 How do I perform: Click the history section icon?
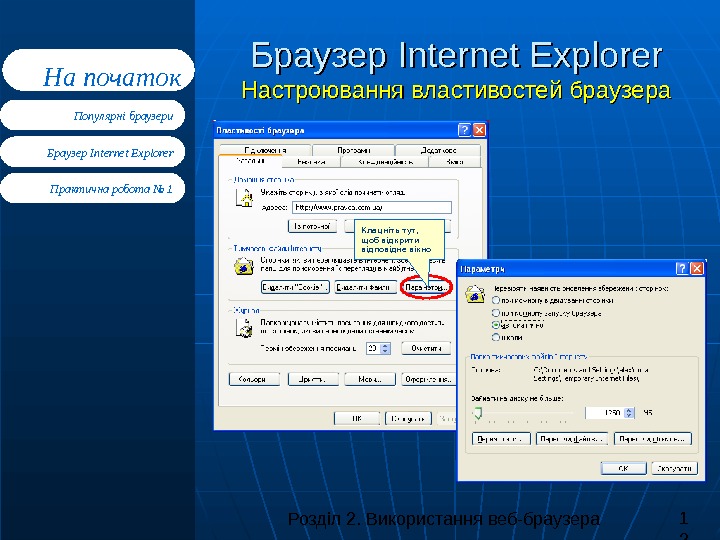pyautogui.click(x=244, y=328)
